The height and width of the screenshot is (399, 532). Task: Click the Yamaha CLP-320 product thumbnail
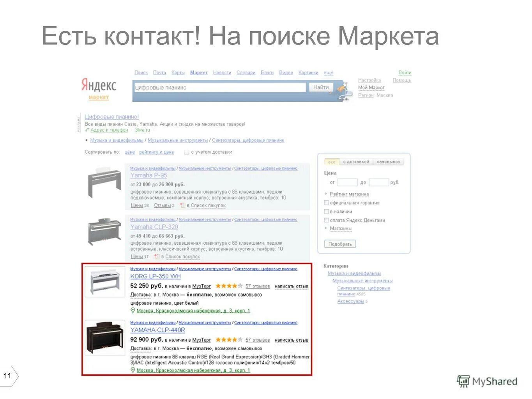pos(104,231)
